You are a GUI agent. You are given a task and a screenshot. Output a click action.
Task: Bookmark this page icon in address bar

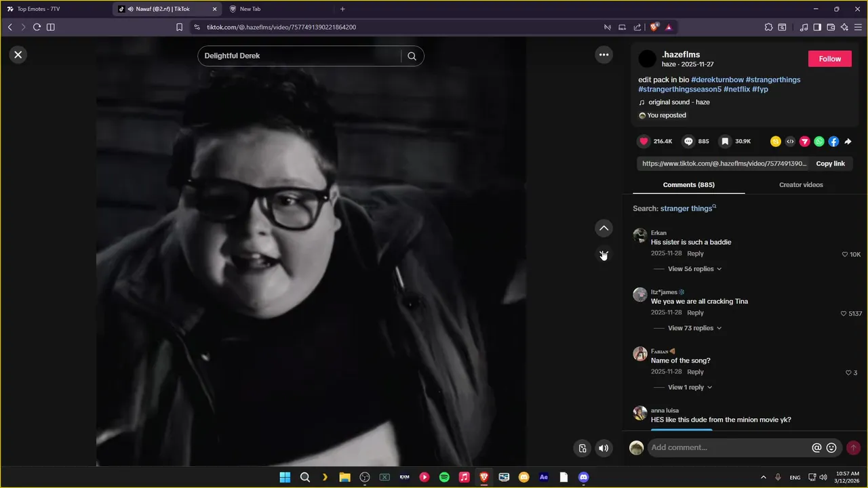pyautogui.click(x=179, y=27)
